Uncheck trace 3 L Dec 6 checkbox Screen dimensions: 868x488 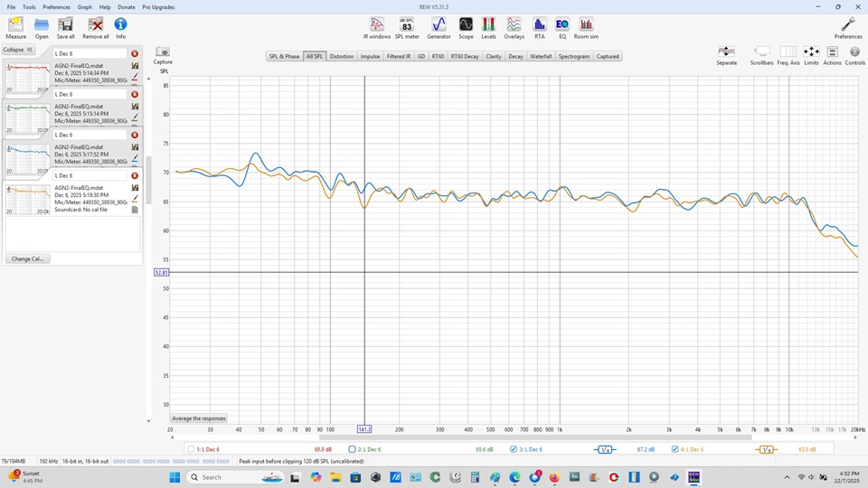[514, 449]
